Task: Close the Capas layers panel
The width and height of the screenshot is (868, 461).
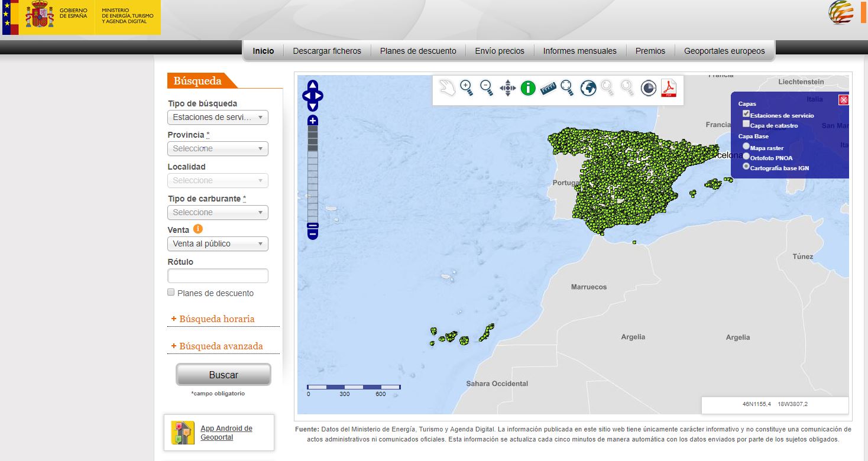Action: point(844,100)
